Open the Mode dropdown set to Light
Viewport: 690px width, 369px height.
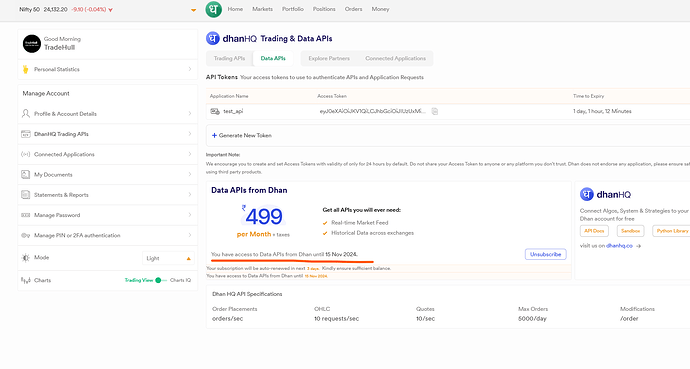(x=168, y=258)
